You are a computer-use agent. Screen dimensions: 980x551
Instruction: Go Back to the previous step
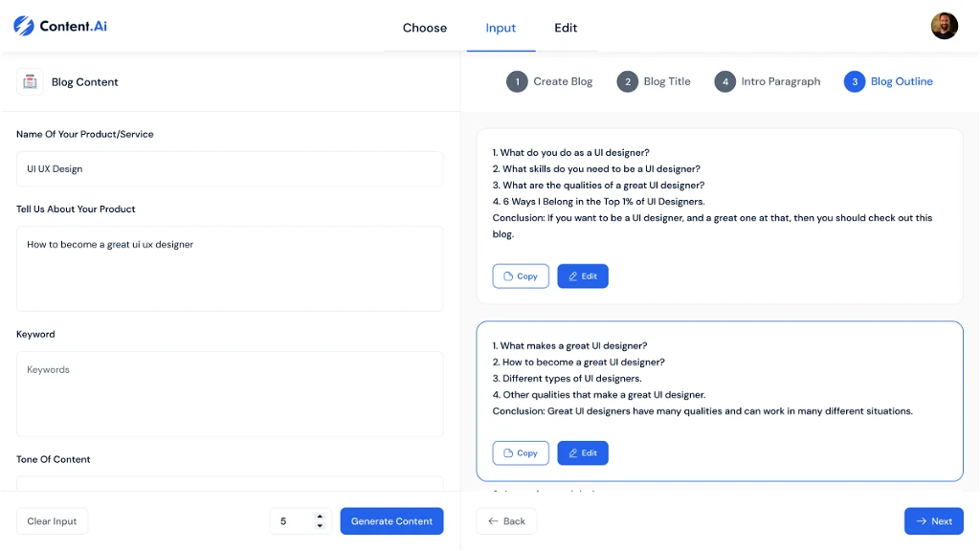coord(506,521)
